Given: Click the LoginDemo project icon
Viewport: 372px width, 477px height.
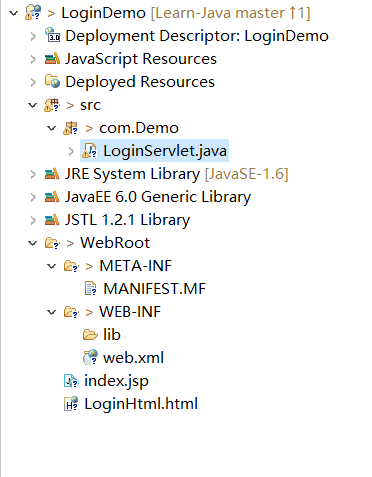Looking at the screenshot, I should pos(33,13).
